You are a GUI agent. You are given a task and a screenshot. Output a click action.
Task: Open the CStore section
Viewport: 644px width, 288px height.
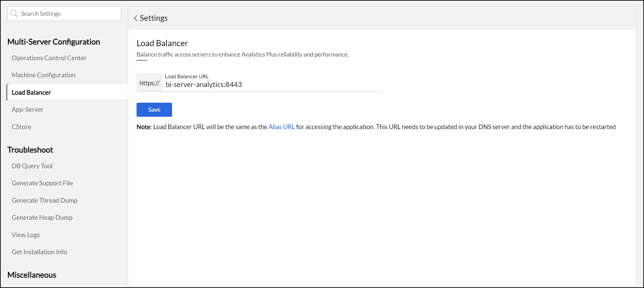pos(21,127)
